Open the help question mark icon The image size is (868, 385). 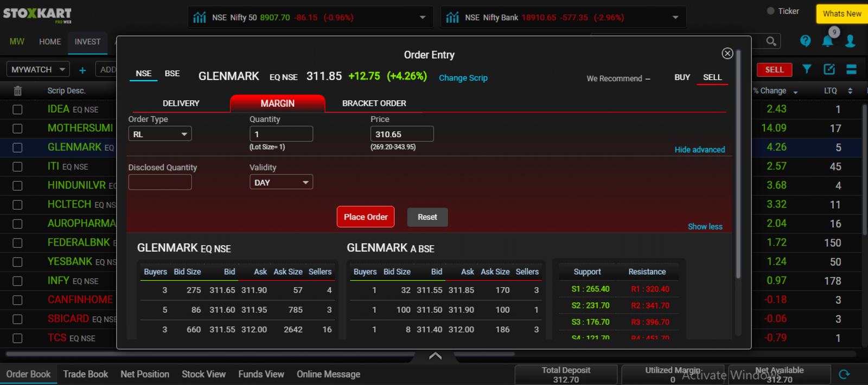click(806, 41)
